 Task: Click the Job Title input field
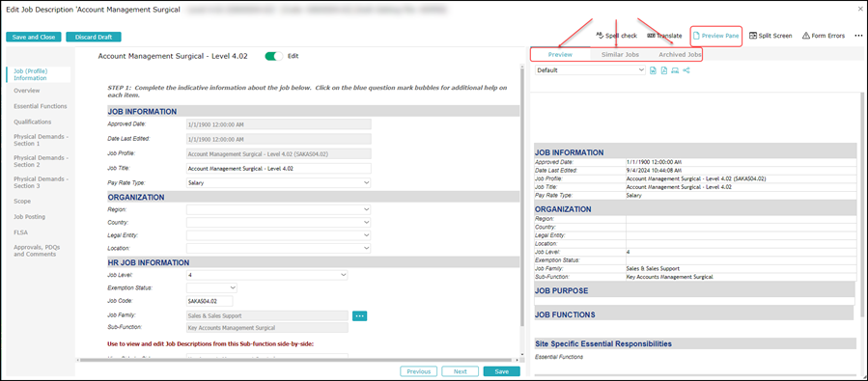(278, 168)
